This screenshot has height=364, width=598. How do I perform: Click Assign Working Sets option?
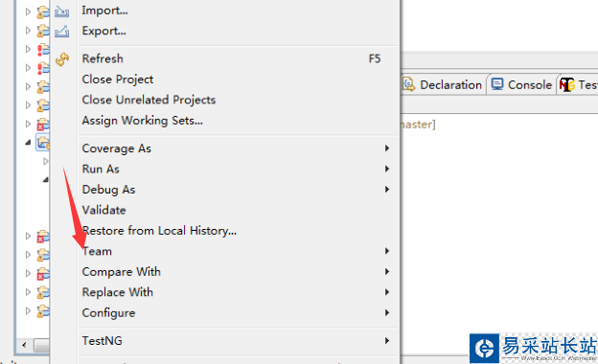(x=142, y=121)
